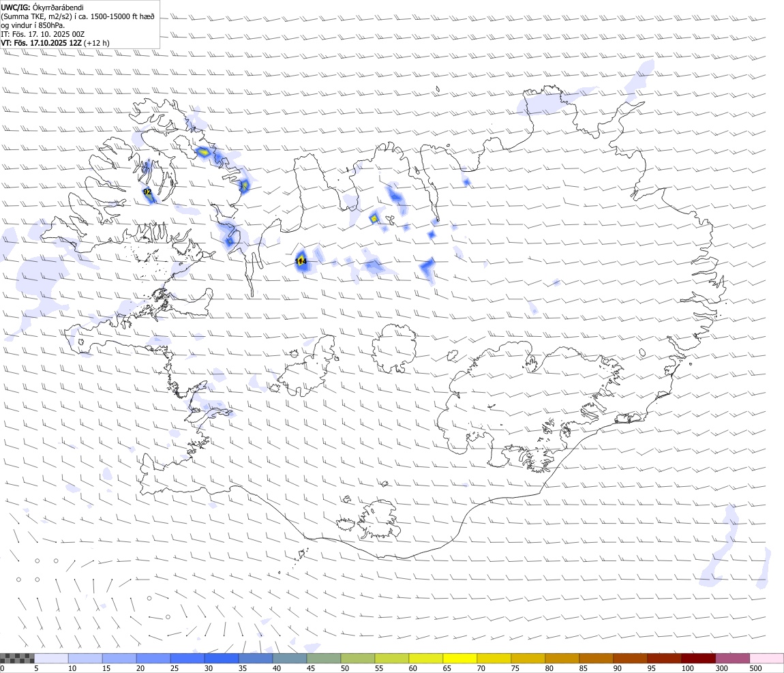Select the 30–35 blue legend swatch
This screenshot has width=784, height=673.
[222, 658]
